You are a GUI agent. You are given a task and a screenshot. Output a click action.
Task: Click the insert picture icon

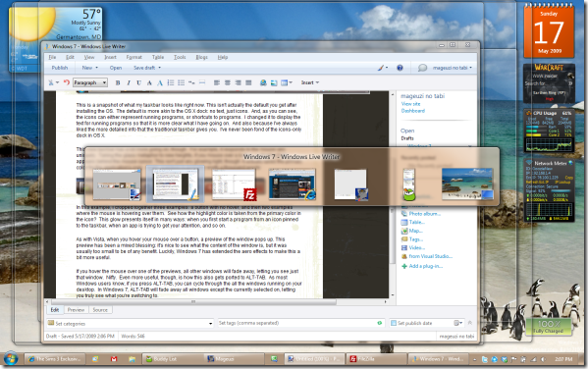pyautogui.click(x=274, y=82)
